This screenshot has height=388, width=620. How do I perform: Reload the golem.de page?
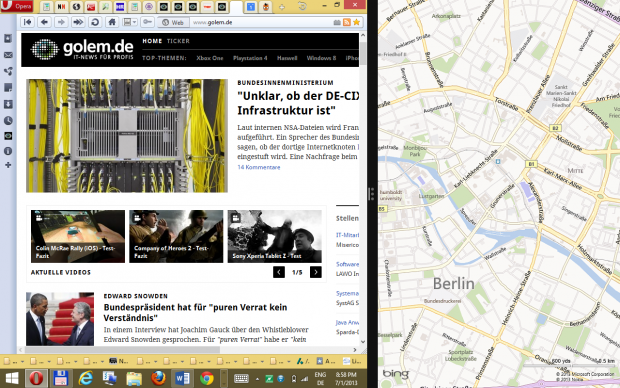pos(95,22)
